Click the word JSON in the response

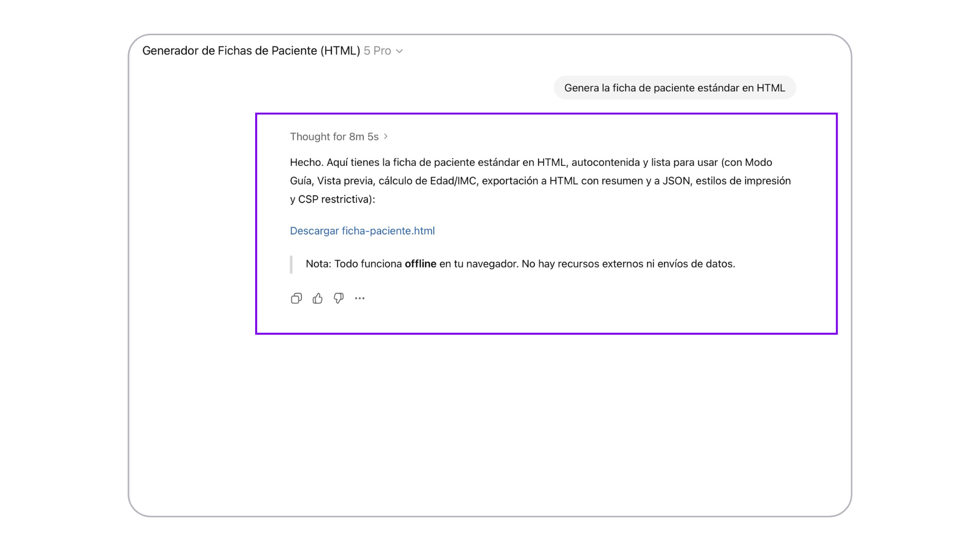676,181
